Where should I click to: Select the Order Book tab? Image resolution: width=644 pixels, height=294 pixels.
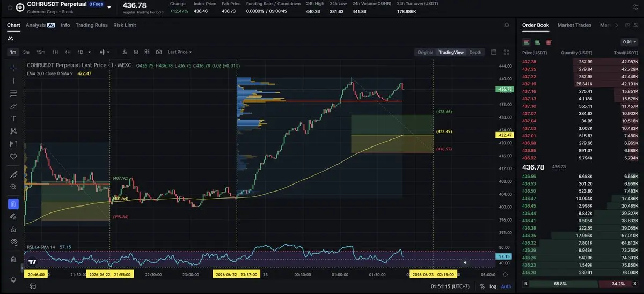pos(536,25)
